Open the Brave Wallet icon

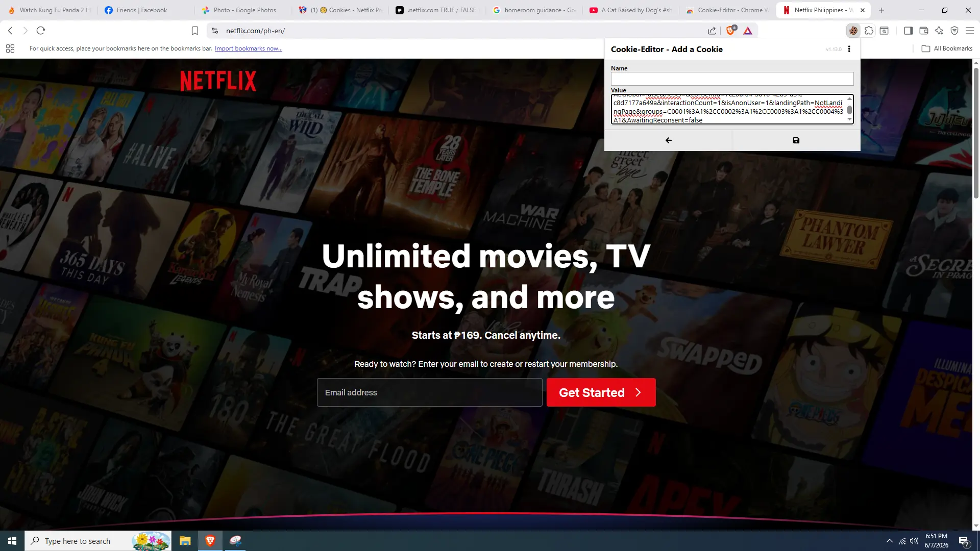(923, 31)
